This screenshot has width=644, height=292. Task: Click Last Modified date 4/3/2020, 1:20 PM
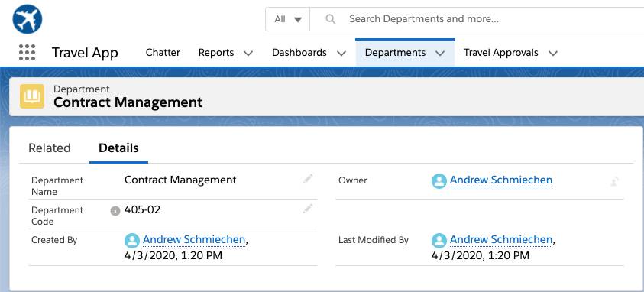(480, 255)
